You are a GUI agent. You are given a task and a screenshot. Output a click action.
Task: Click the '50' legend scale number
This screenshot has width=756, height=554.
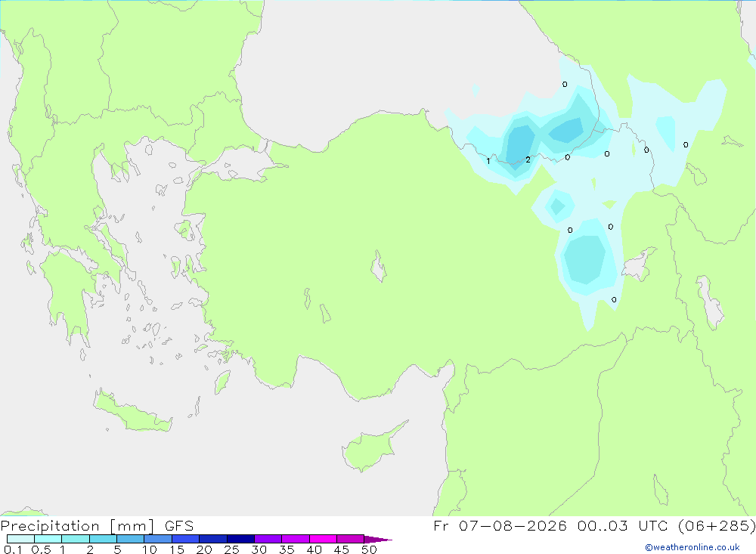pos(369,549)
